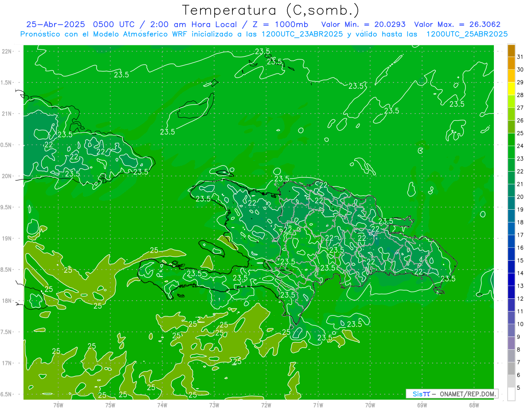Click the color scale label '9'
Screen dimensions: 532x411
pos(519,337)
